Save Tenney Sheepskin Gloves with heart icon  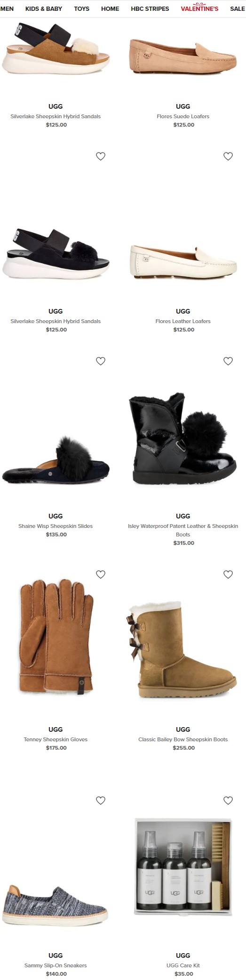tap(101, 574)
